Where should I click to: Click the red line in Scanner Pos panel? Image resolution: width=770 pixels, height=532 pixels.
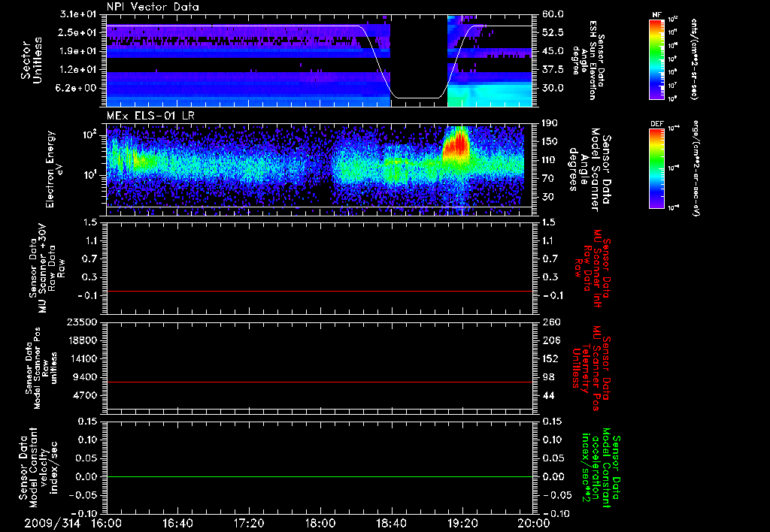[319, 382]
